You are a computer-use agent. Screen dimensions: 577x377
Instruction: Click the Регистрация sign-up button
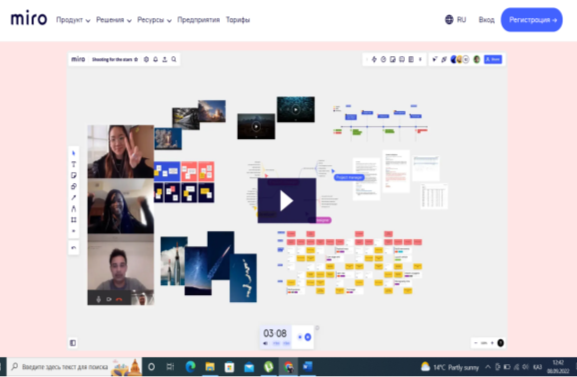coord(532,20)
